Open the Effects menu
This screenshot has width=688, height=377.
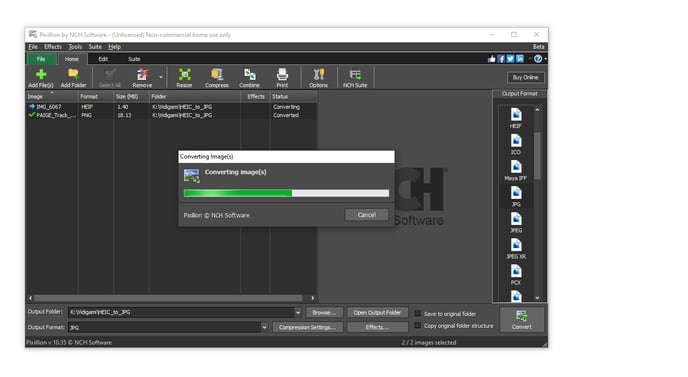tap(53, 47)
